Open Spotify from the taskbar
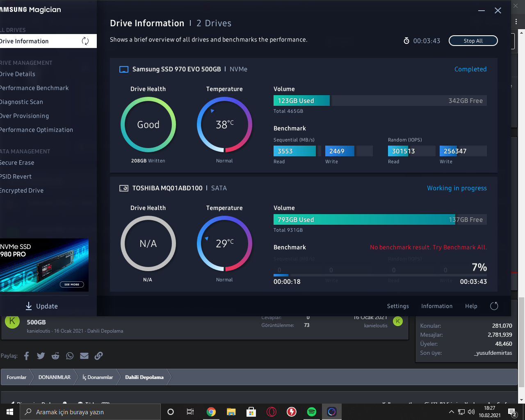 [312, 412]
